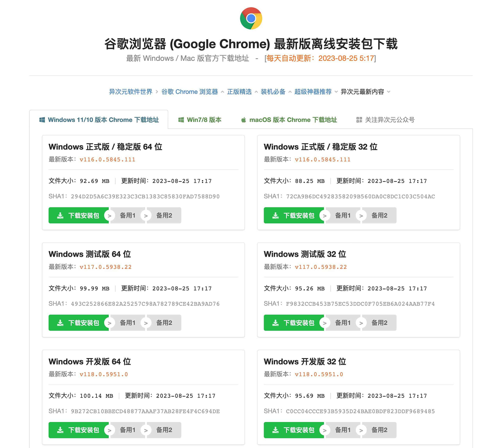Click version v117.0.5938.22 in the 测试版 64 位 card
This screenshot has height=448, width=500.
click(x=105, y=267)
